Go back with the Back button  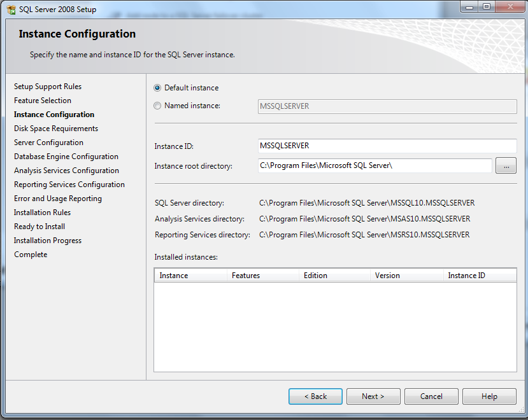coord(315,396)
